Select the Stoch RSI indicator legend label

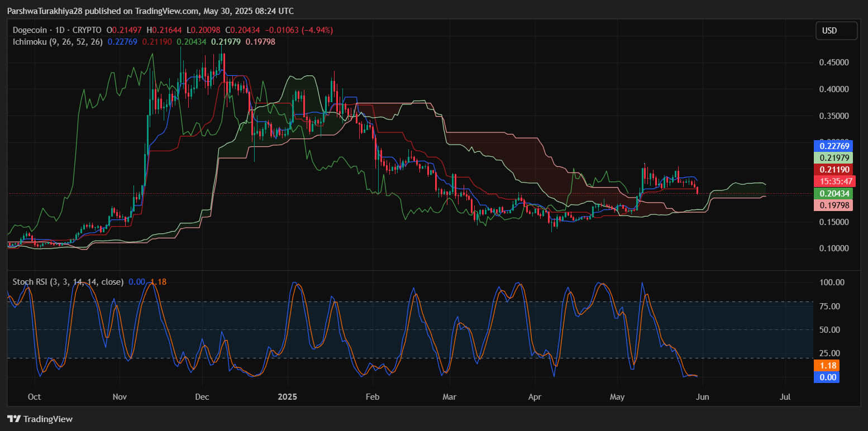click(68, 282)
